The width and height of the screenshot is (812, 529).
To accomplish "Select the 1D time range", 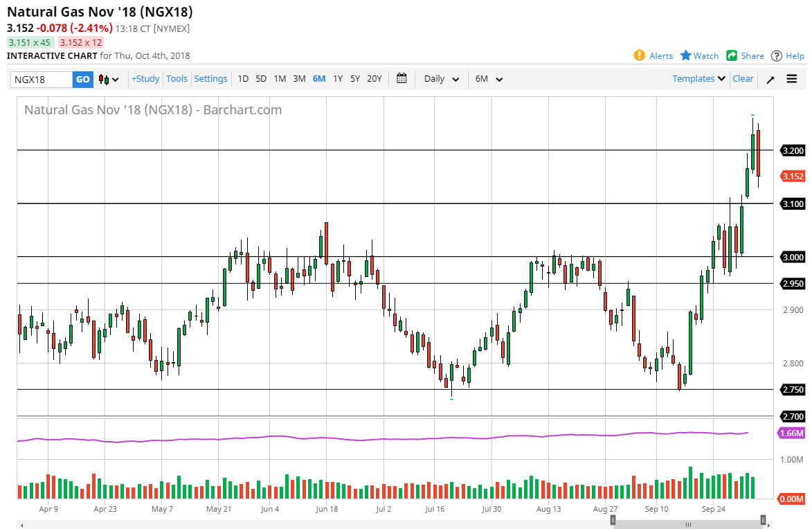I will tap(243, 78).
